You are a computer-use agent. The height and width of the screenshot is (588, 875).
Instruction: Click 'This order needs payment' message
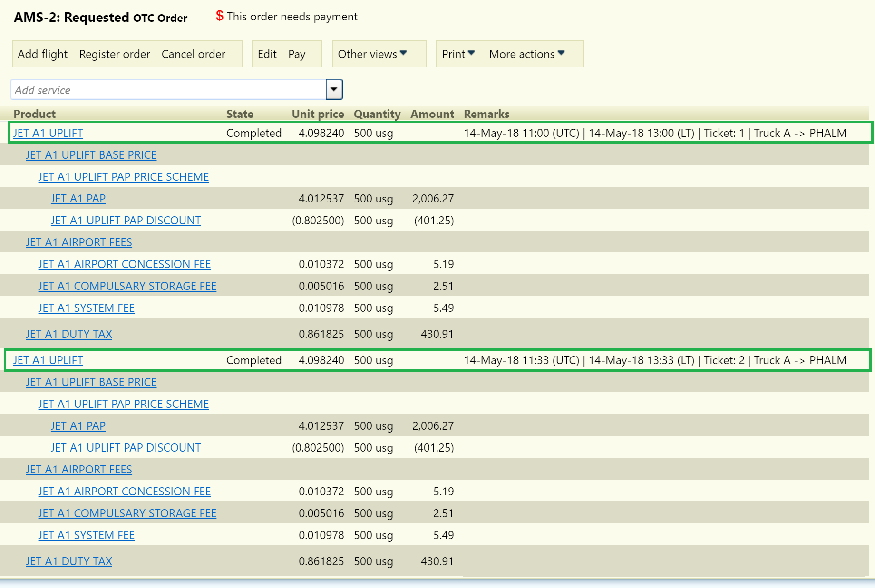tap(292, 17)
